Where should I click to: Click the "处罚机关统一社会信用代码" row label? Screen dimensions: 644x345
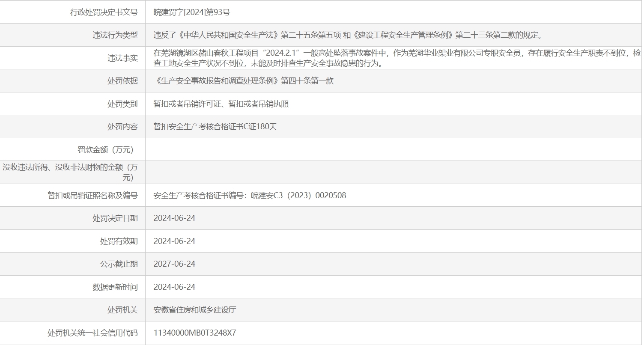point(93,333)
